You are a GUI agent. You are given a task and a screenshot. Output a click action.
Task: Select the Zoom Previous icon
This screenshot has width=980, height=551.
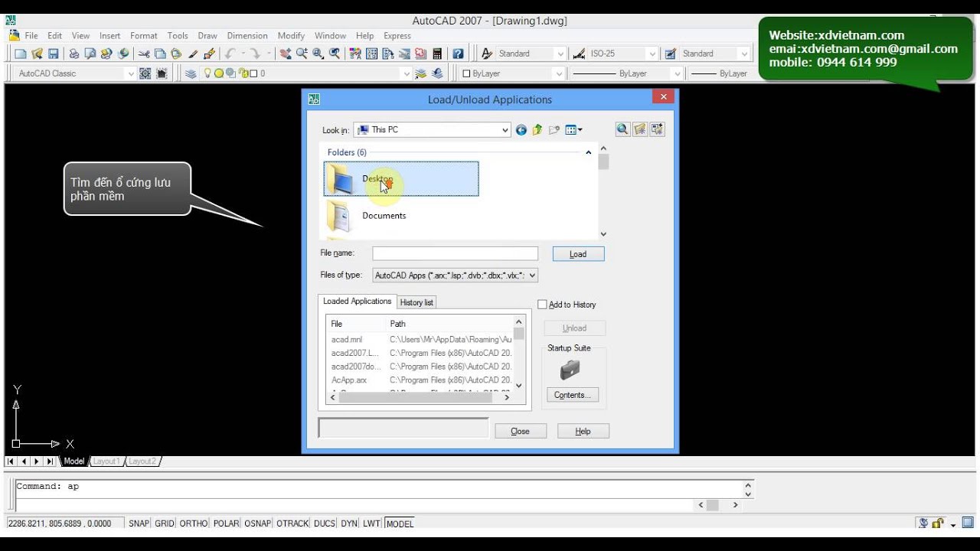[335, 54]
